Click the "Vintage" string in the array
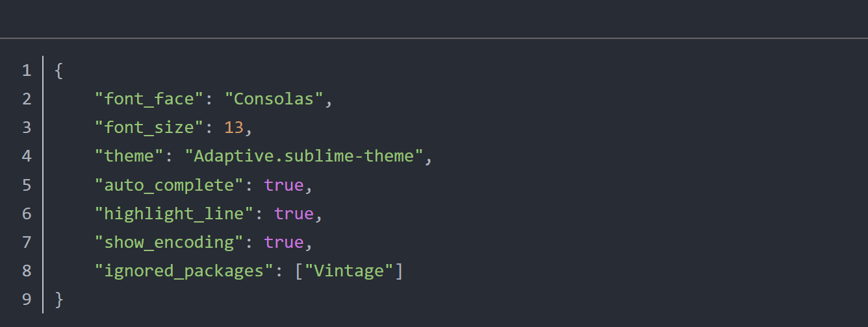 click(x=349, y=271)
